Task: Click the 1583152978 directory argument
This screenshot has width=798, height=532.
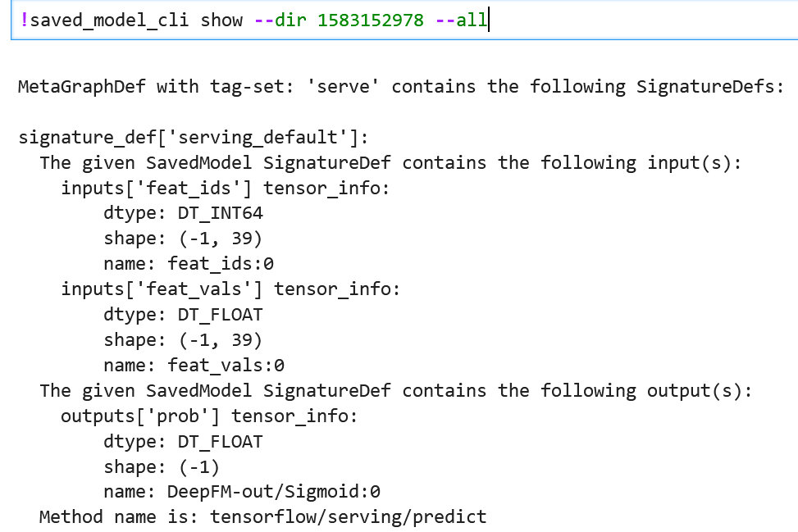Action: pos(370,20)
